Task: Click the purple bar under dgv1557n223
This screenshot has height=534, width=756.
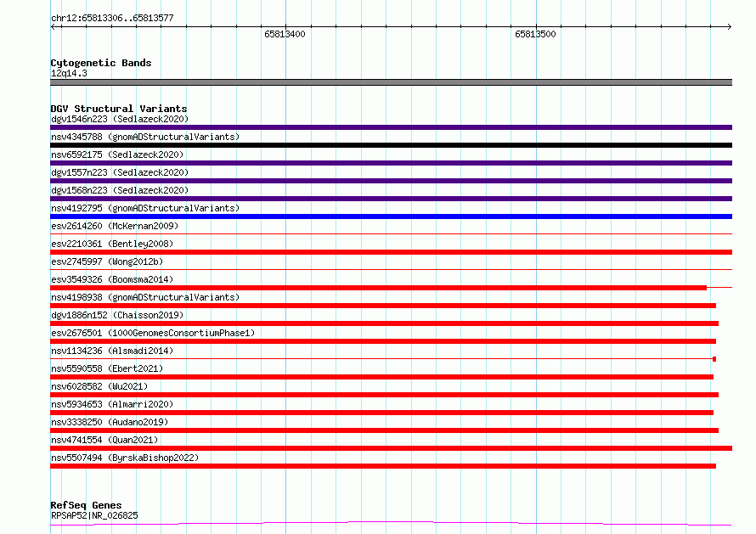Action: 391,181
